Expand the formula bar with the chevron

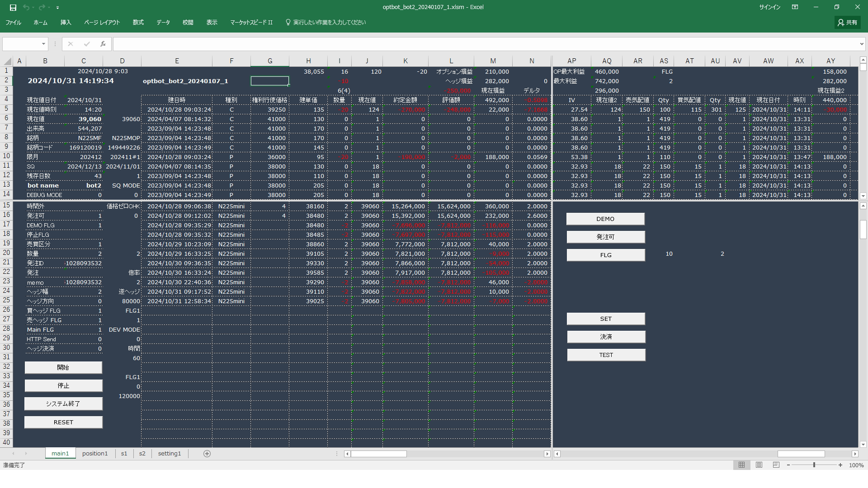click(x=861, y=44)
